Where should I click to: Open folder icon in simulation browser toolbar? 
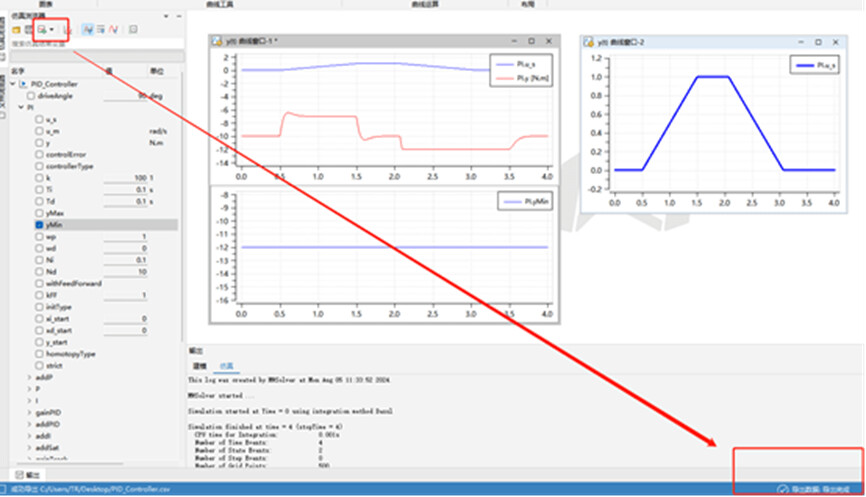click(16, 30)
